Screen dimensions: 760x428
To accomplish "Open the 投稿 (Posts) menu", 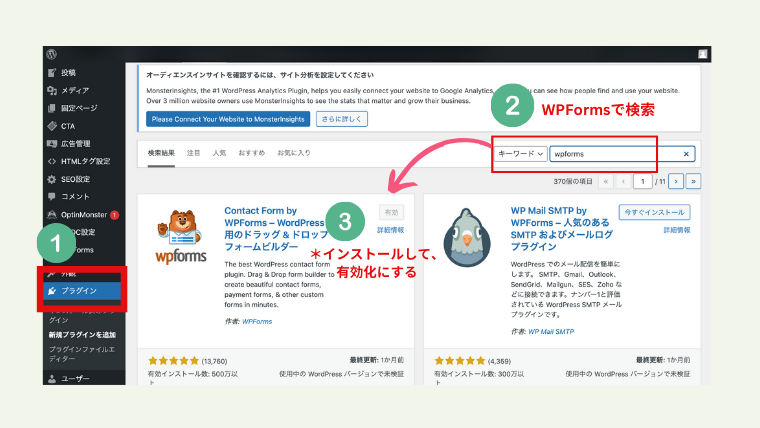I will pos(68,72).
